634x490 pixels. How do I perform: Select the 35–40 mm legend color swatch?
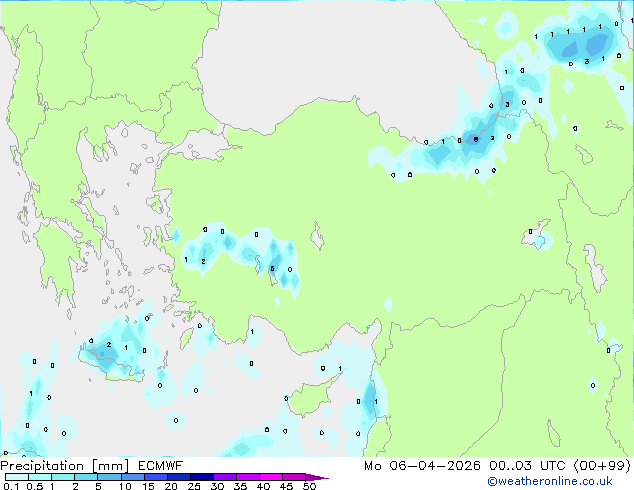pos(248,477)
